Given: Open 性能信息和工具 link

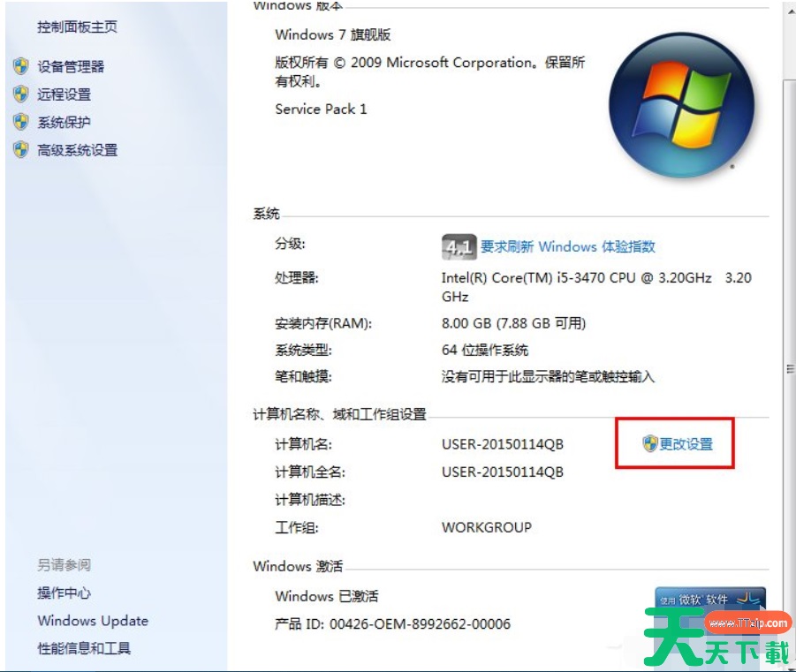Looking at the screenshot, I should point(84,648).
